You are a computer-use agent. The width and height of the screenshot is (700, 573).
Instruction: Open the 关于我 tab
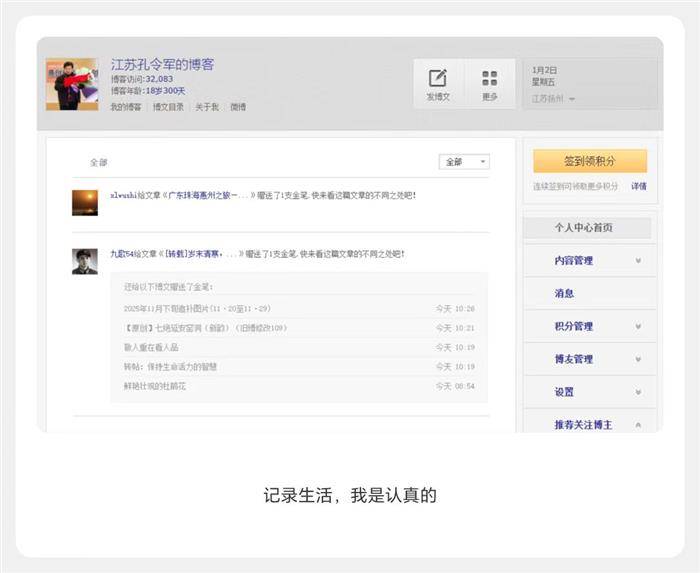coord(207,107)
